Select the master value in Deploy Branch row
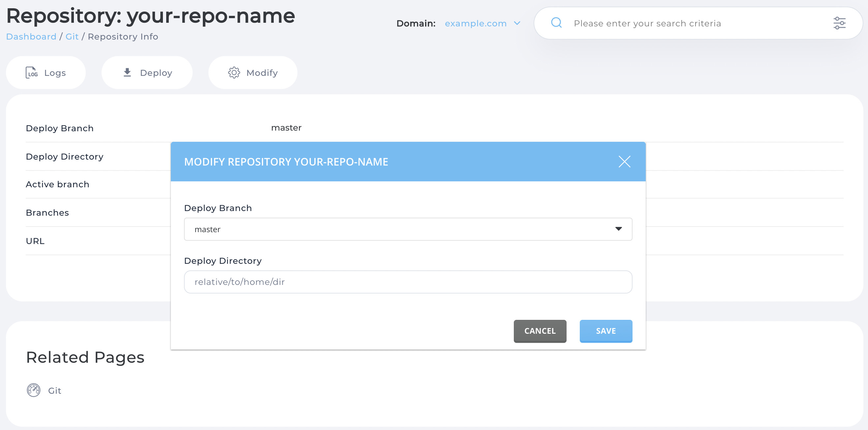 286,128
